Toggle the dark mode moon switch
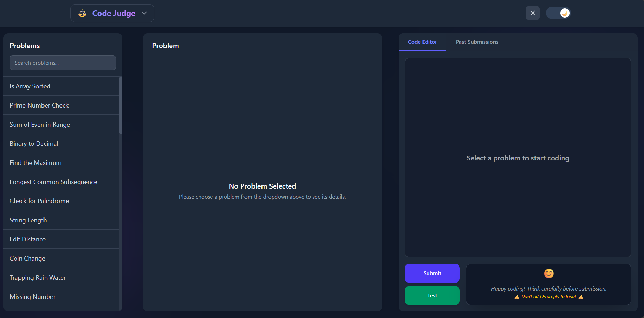The height and width of the screenshot is (318, 644). [558, 13]
